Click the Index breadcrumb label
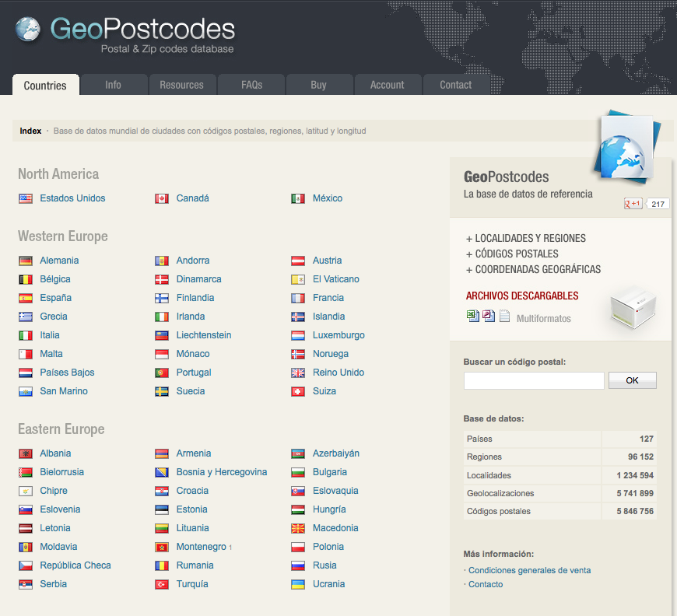 click(30, 131)
